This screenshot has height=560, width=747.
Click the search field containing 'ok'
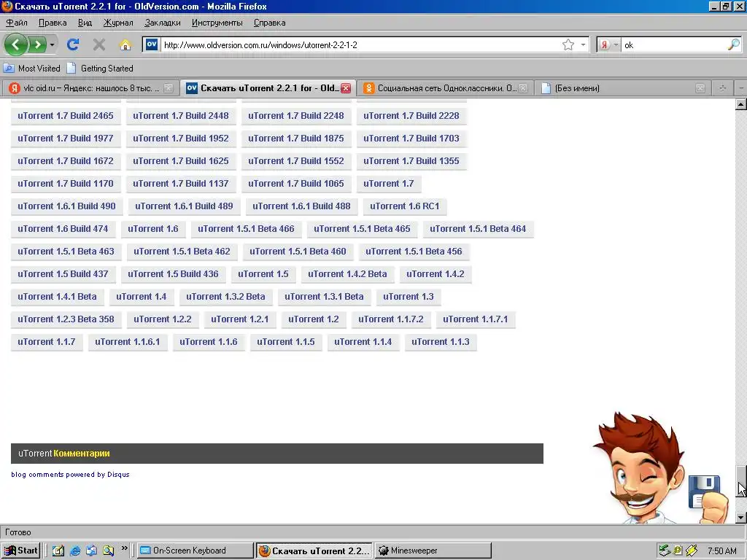tap(674, 44)
